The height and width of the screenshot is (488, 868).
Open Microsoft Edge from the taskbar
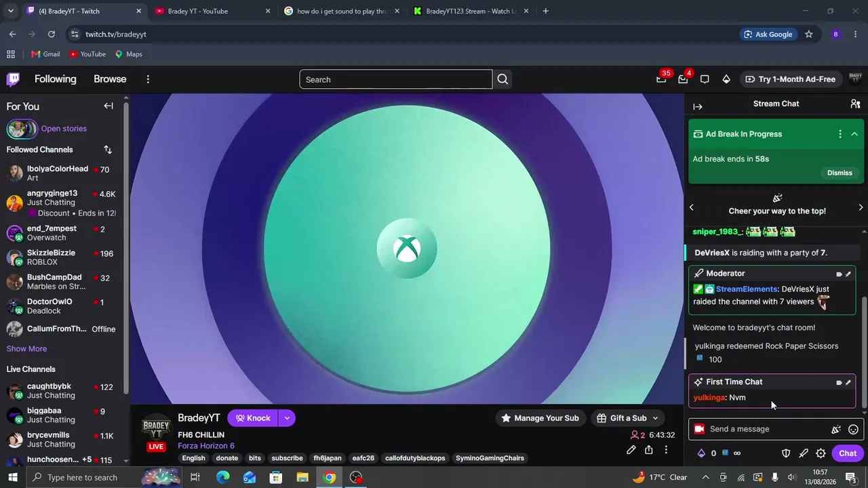point(222,478)
